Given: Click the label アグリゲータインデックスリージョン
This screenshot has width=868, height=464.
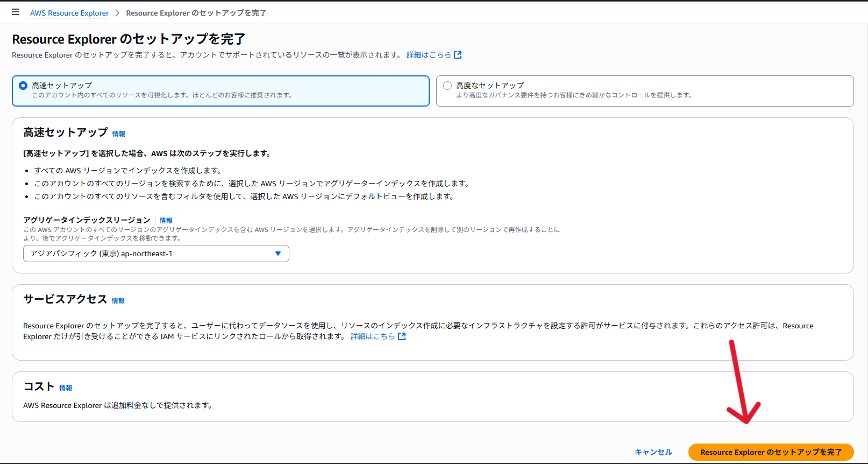Looking at the screenshot, I should tap(87, 220).
